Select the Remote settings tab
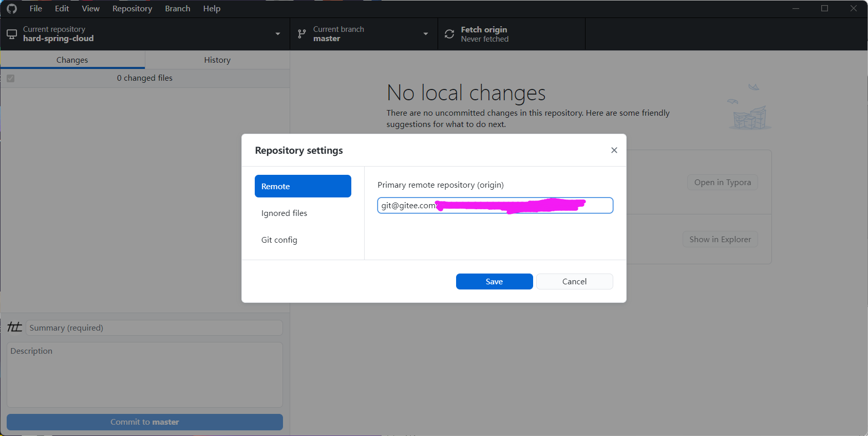Screen dimensions: 868x436 point(303,186)
